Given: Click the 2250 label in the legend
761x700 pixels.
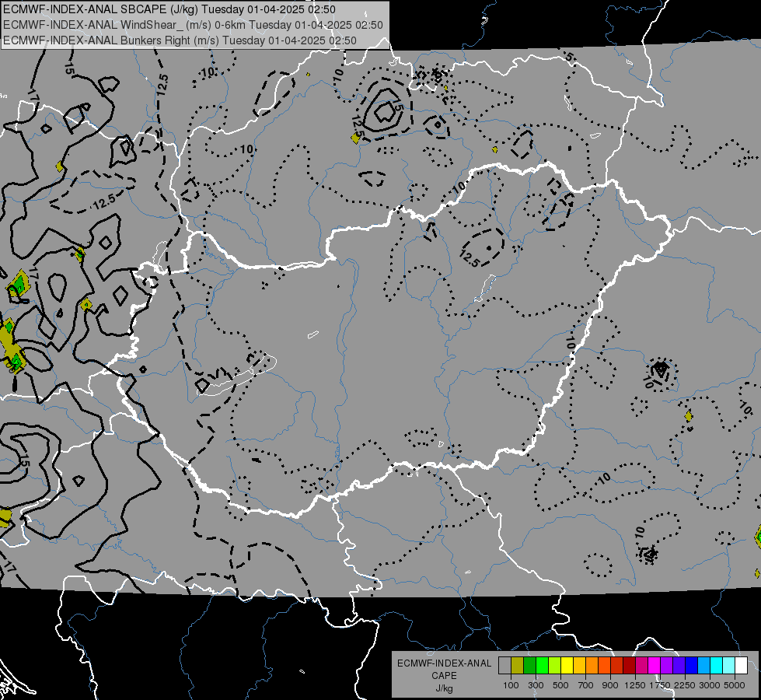Looking at the screenshot, I should (x=685, y=685).
